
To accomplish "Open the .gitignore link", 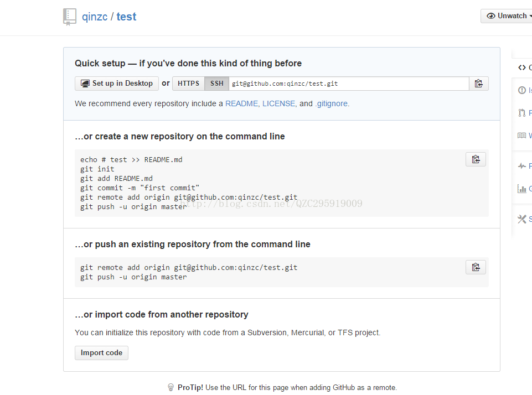I will click(x=332, y=103).
